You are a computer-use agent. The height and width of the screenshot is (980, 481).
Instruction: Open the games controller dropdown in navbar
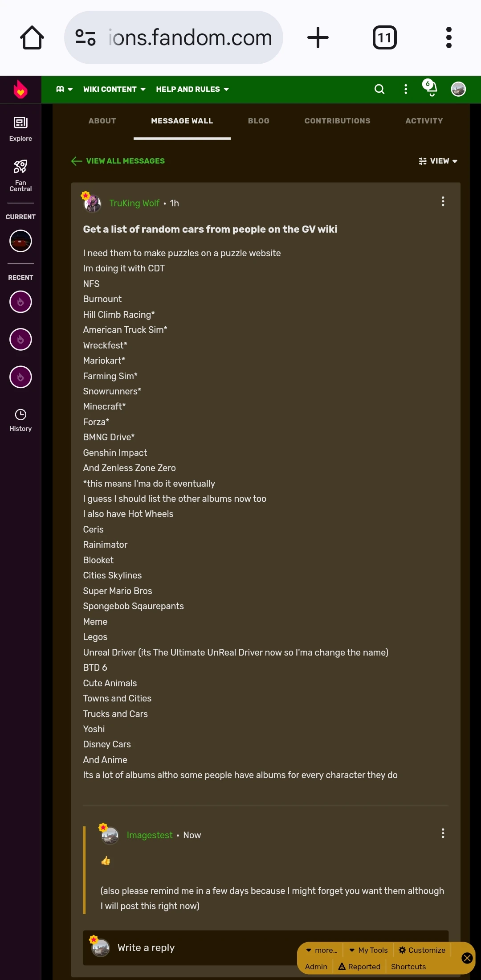[64, 89]
